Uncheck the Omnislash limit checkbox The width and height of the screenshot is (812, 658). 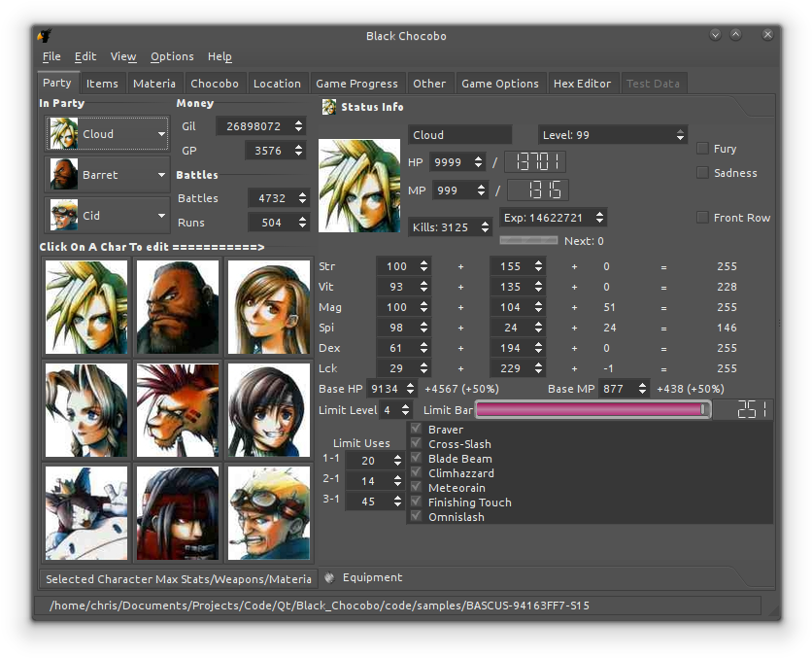pos(416,516)
